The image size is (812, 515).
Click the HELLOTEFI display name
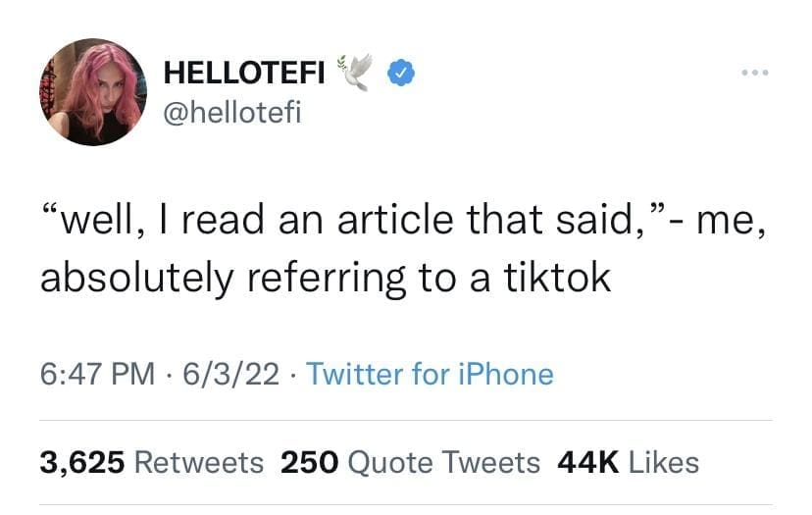[x=245, y=73]
